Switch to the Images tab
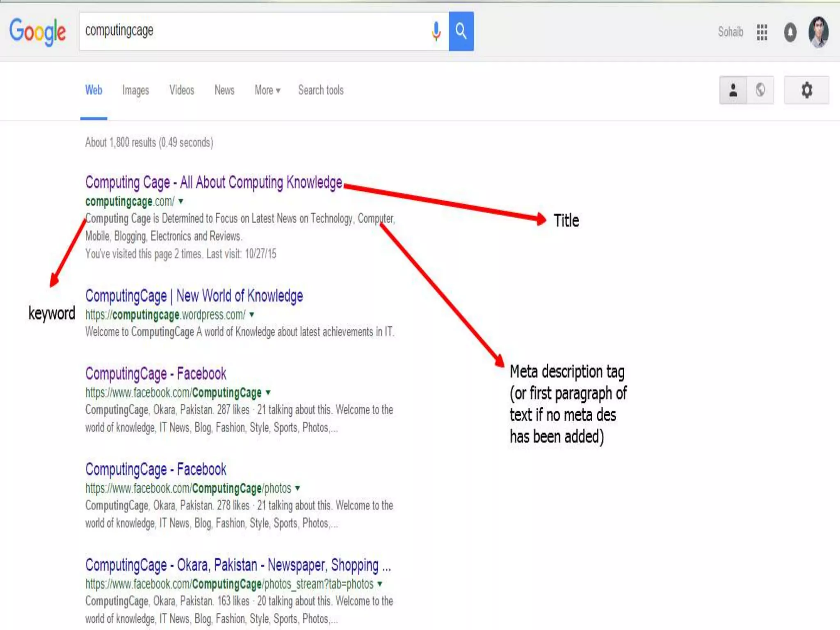840x630 pixels. point(135,90)
